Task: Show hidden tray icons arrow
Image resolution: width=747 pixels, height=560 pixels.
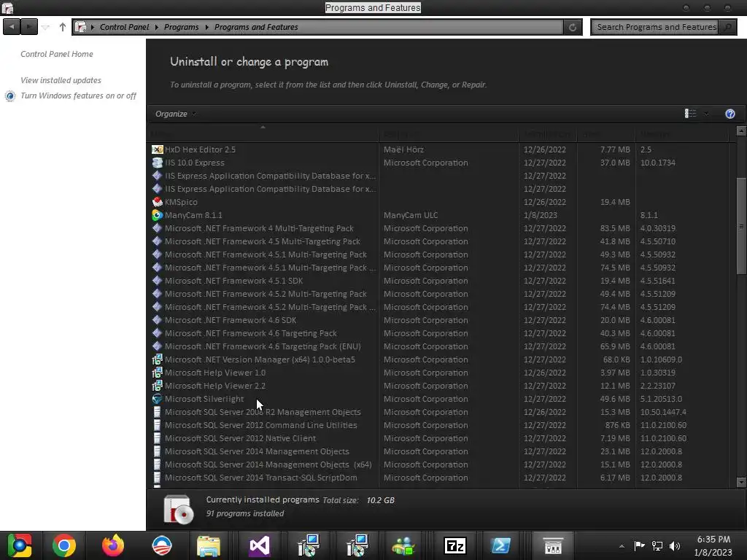Action: (x=622, y=546)
